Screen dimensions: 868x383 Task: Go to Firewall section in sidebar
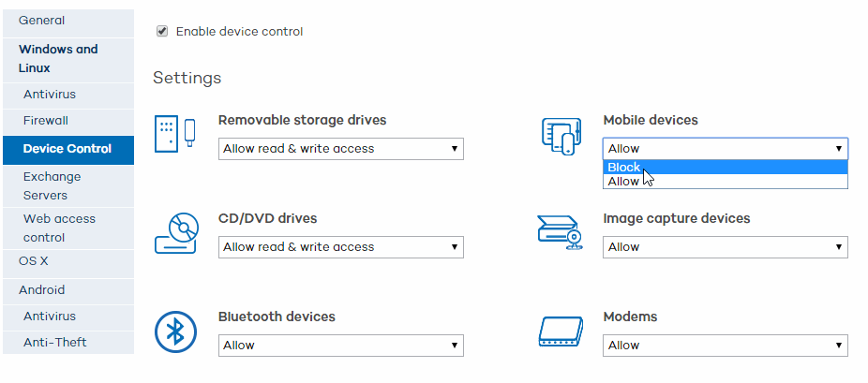click(46, 120)
